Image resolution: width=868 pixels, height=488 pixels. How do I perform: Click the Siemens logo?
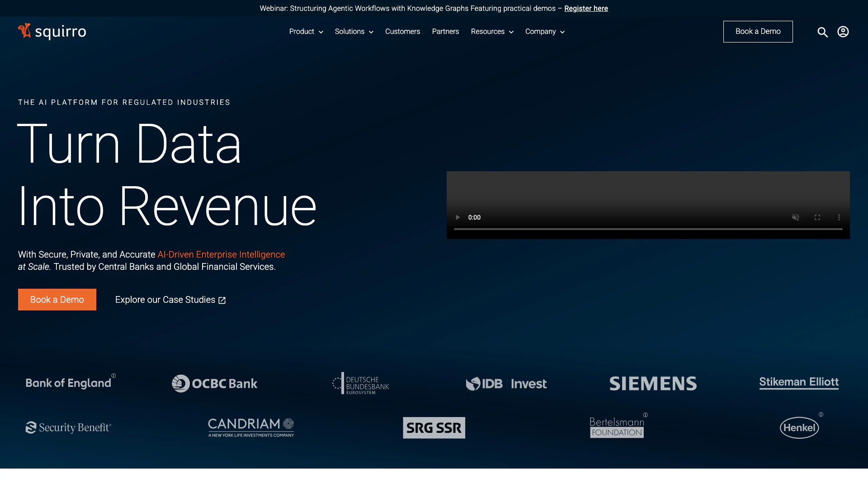pyautogui.click(x=653, y=384)
